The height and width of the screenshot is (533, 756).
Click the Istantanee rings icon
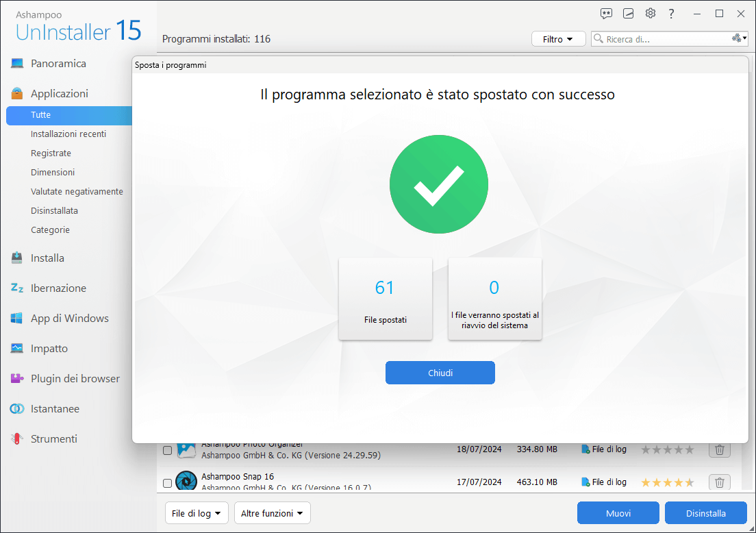point(17,408)
